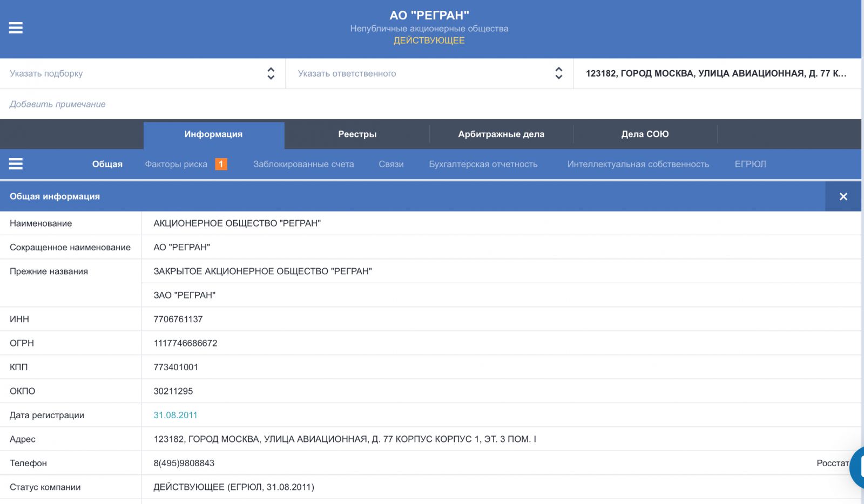The image size is (864, 504).
Task: Switch to the Информация tab
Action: [x=213, y=134]
